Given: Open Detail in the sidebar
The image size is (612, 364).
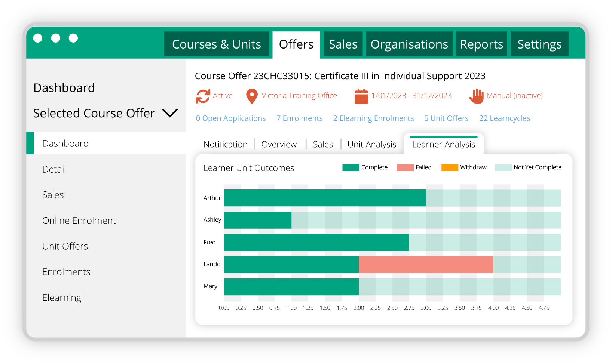Looking at the screenshot, I should coord(54,169).
